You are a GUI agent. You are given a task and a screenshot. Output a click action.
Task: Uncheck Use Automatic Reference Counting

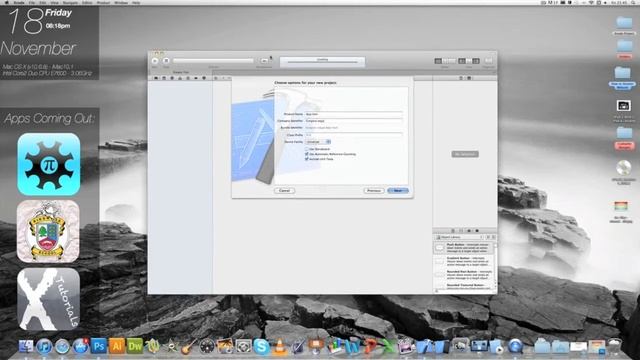coord(307,154)
